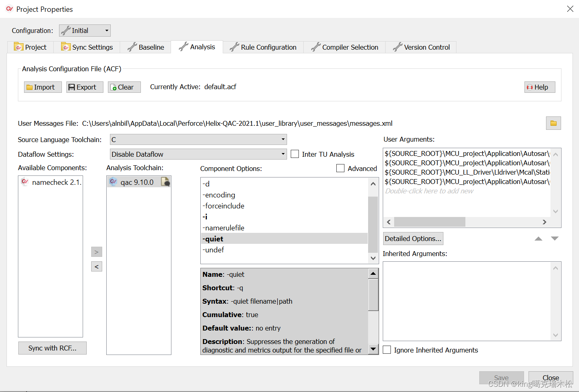
Task: Open the Sync Settings tab
Action: pos(87,47)
